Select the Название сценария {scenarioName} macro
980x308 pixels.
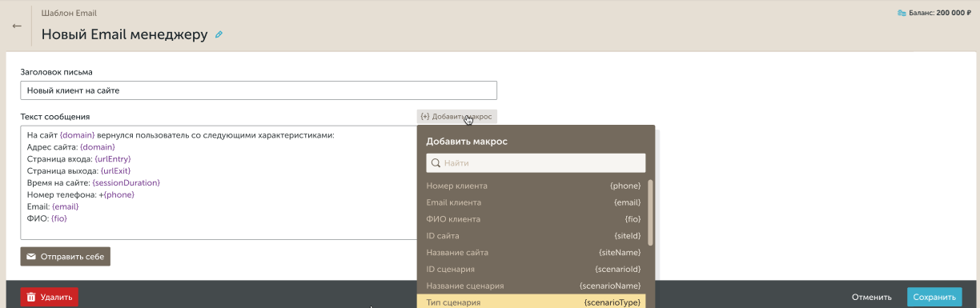coord(534,286)
